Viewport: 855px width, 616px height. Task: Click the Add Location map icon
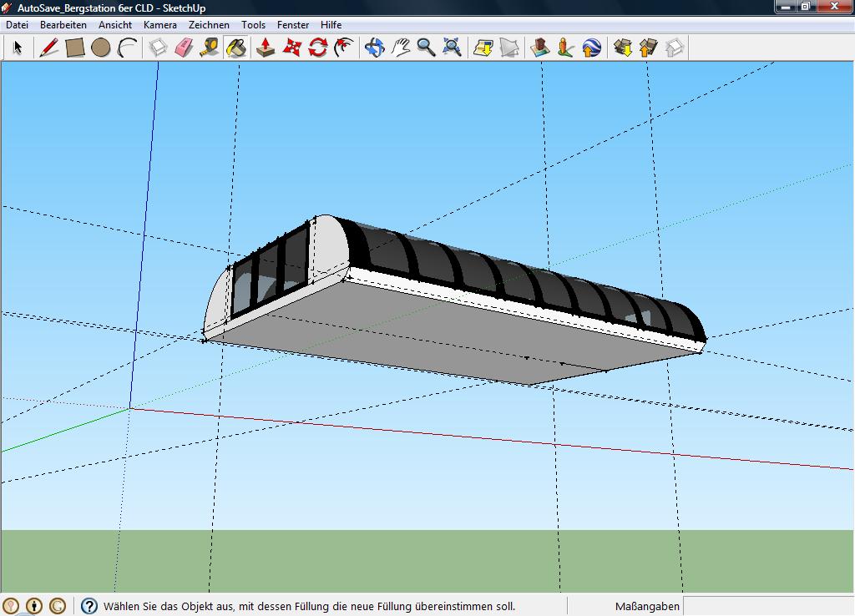(x=483, y=48)
